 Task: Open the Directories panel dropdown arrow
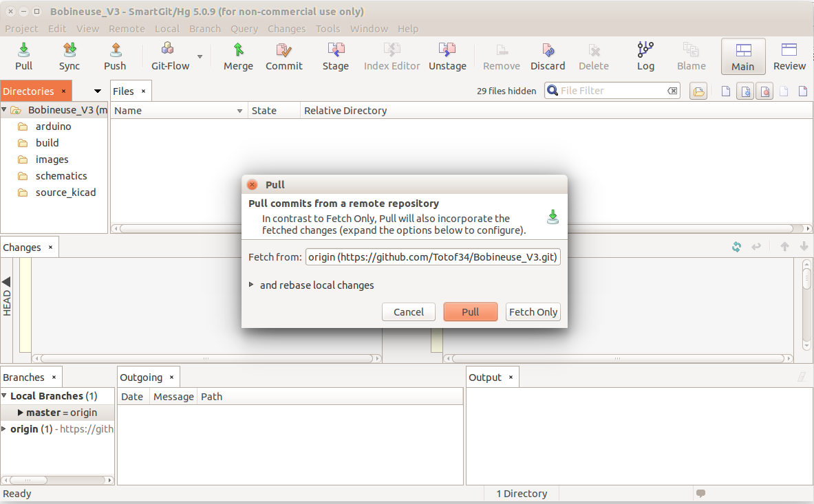click(x=98, y=91)
